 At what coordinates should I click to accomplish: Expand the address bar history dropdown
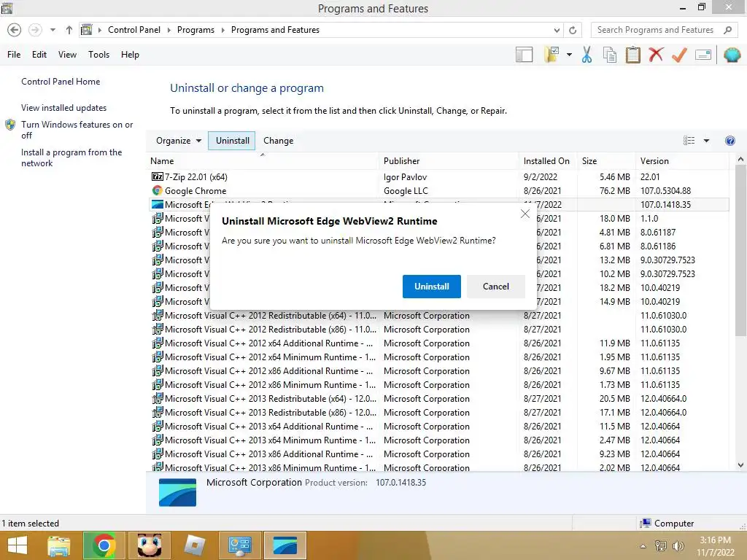coord(557,30)
